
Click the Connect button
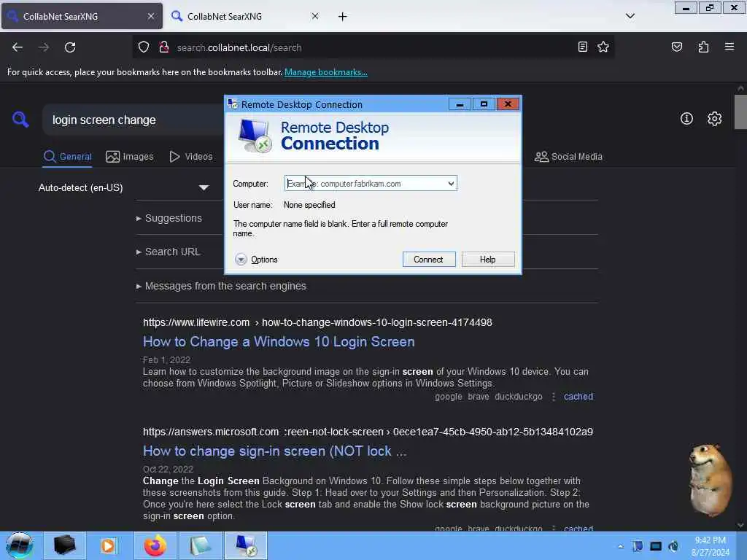click(x=428, y=260)
